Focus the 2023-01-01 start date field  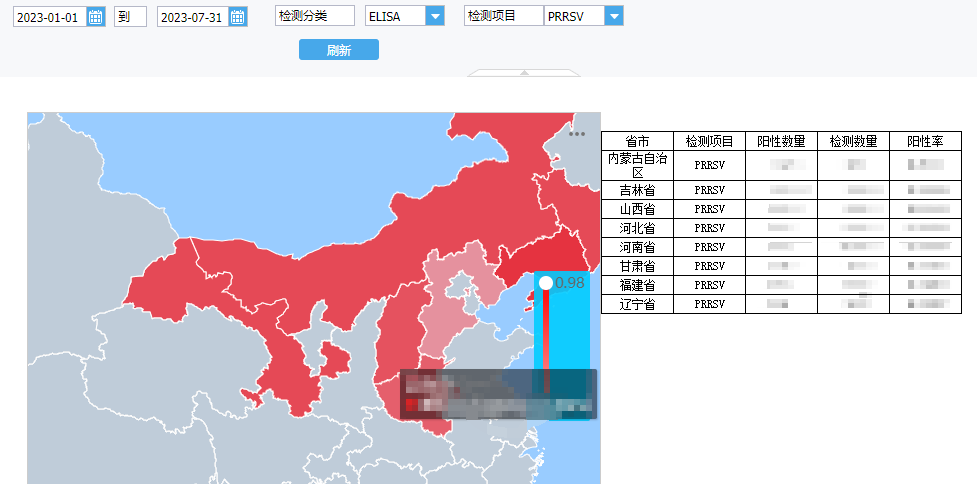pyautogui.click(x=48, y=17)
